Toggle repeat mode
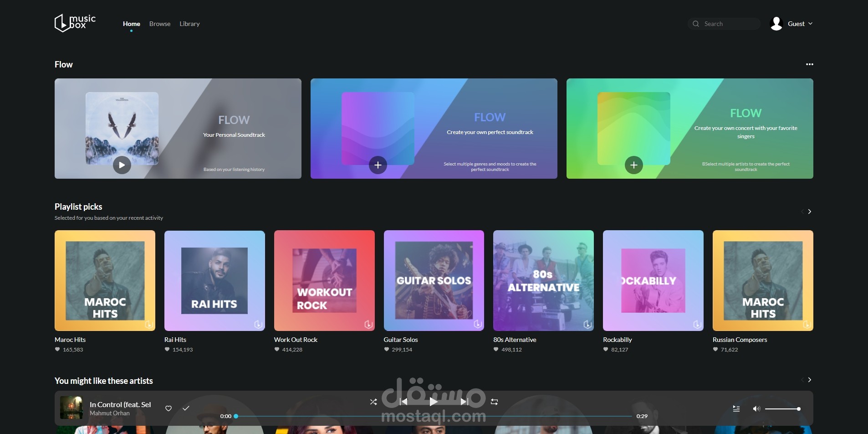868x434 pixels. tap(495, 402)
